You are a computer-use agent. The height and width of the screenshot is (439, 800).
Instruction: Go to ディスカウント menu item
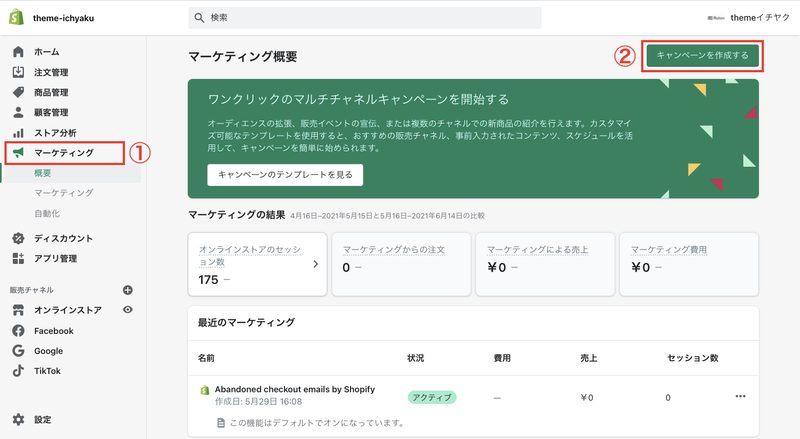pyautogui.click(x=63, y=238)
